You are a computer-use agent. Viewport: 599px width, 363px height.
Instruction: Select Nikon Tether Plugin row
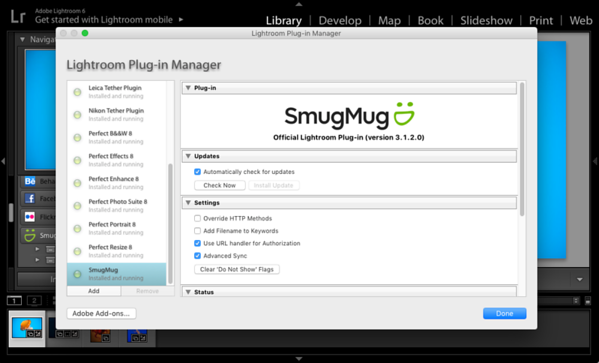click(x=117, y=115)
